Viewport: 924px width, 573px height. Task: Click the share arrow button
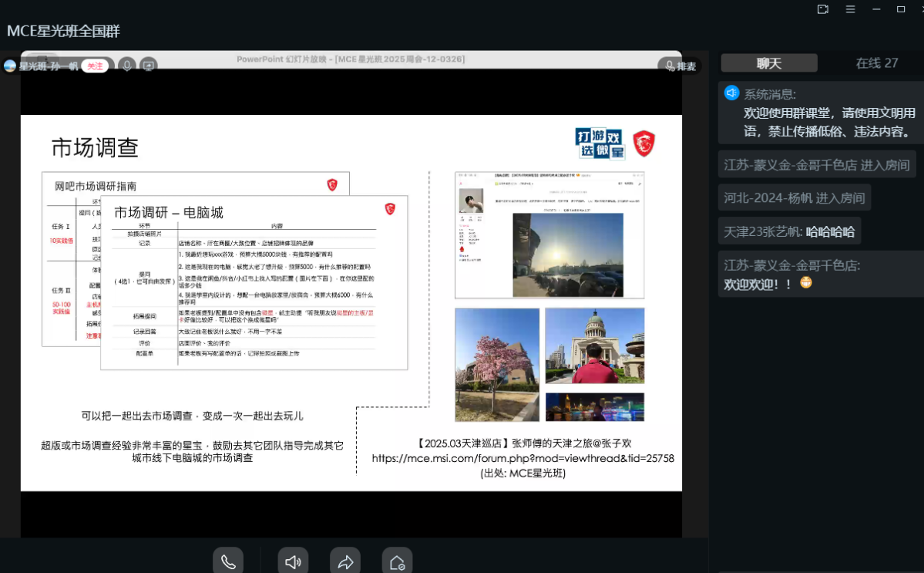click(345, 561)
